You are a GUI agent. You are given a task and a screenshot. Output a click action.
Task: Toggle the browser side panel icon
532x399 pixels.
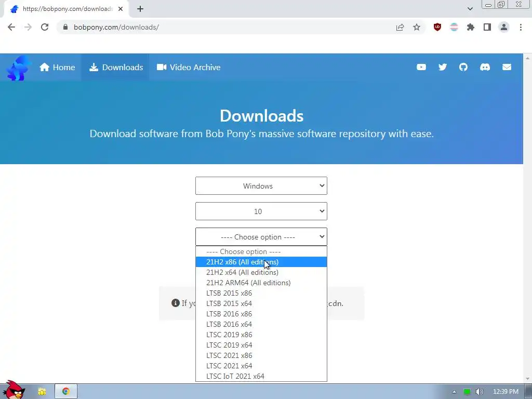point(487,27)
